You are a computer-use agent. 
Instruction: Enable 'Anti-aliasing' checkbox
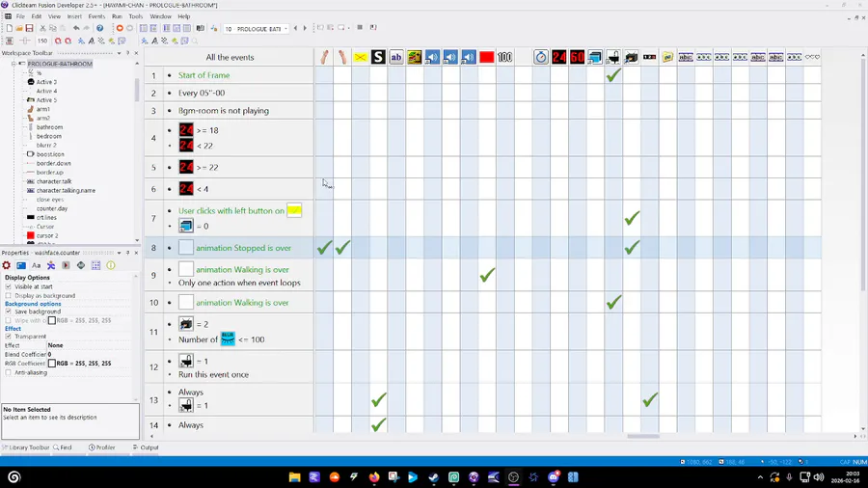point(9,372)
